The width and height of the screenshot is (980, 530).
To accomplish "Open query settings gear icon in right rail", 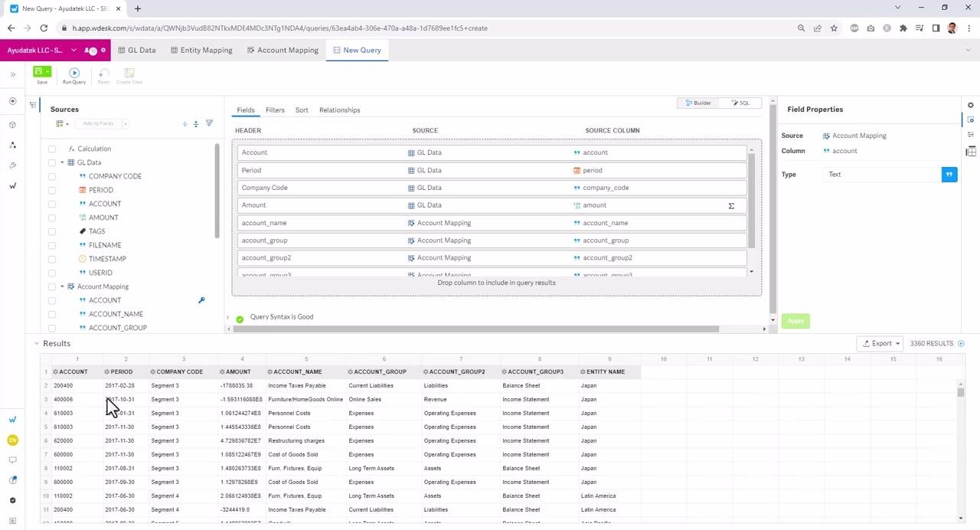I will (971, 105).
